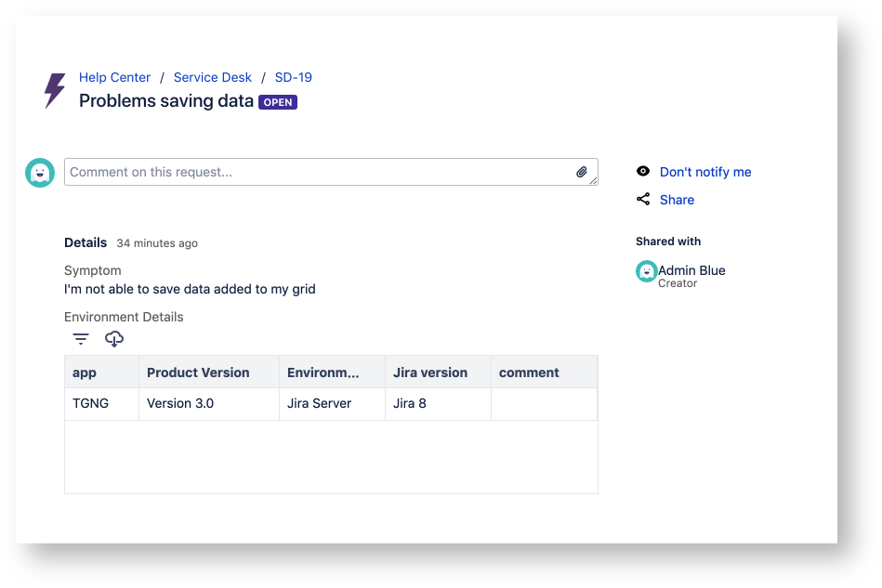Navigate to Help Center breadcrumb
This screenshot has height=588, width=882.
(114, 77)
